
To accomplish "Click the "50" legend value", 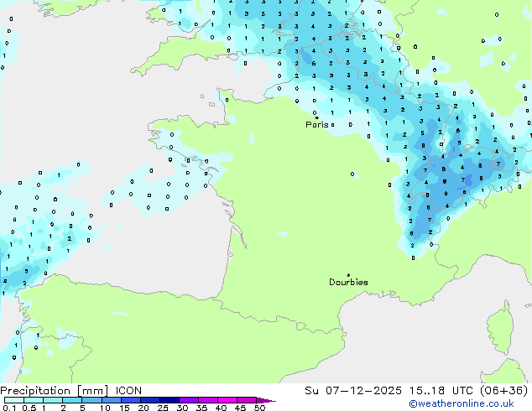I will pyautogui.click(x=259, y=408).
